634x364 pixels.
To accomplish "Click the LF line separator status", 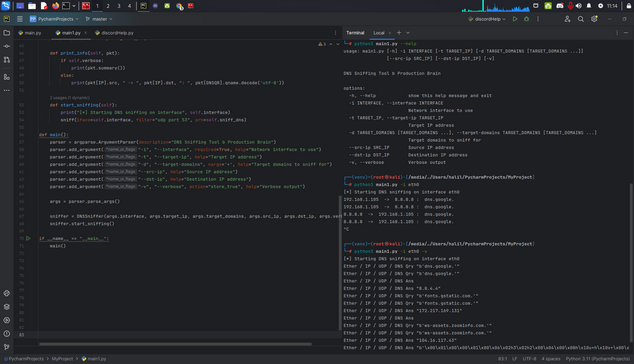I will coord(515,359).
